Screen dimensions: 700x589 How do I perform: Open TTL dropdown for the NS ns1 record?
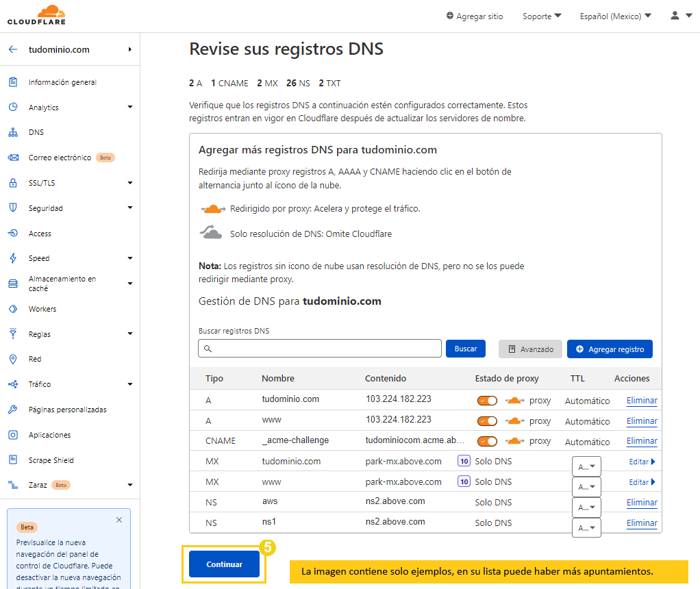tap(586, 528)
